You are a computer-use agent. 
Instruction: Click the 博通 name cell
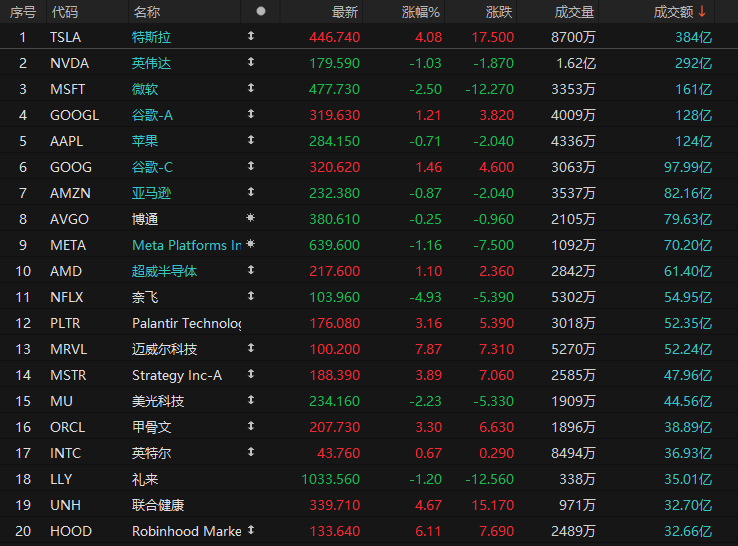click(x=145, y=219)
